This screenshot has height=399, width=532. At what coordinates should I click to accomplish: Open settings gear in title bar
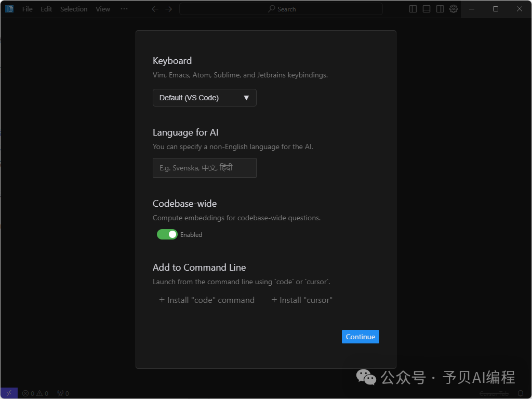pos(454,9)
